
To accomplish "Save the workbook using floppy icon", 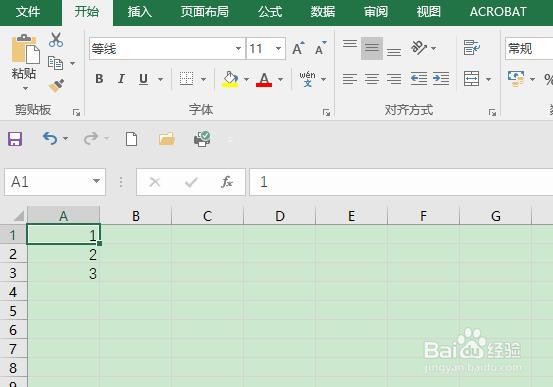I will tap(15, 139).
